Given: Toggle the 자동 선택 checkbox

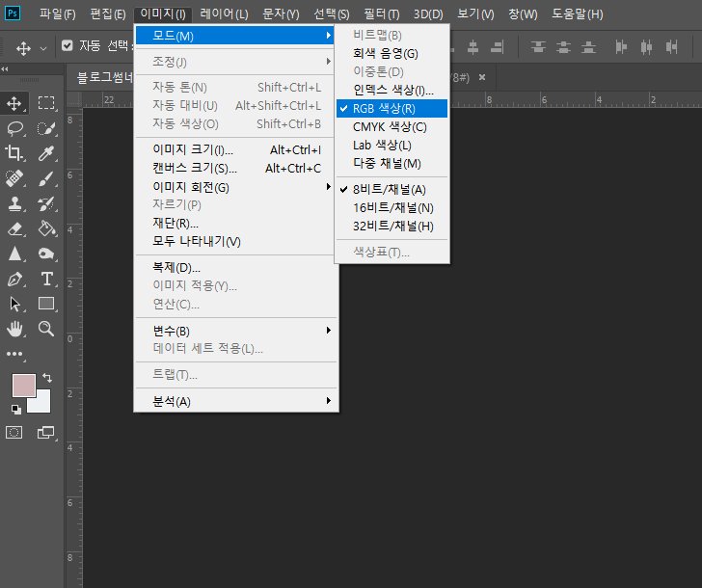Looking at the screenshot, I should pos(67,45).
